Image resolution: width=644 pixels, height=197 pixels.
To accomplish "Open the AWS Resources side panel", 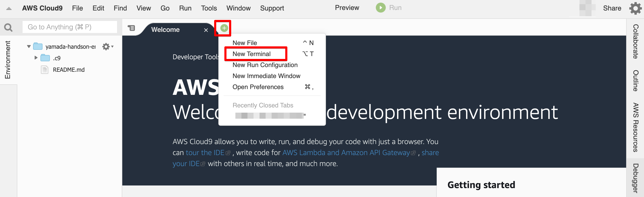I will [635, 127].
